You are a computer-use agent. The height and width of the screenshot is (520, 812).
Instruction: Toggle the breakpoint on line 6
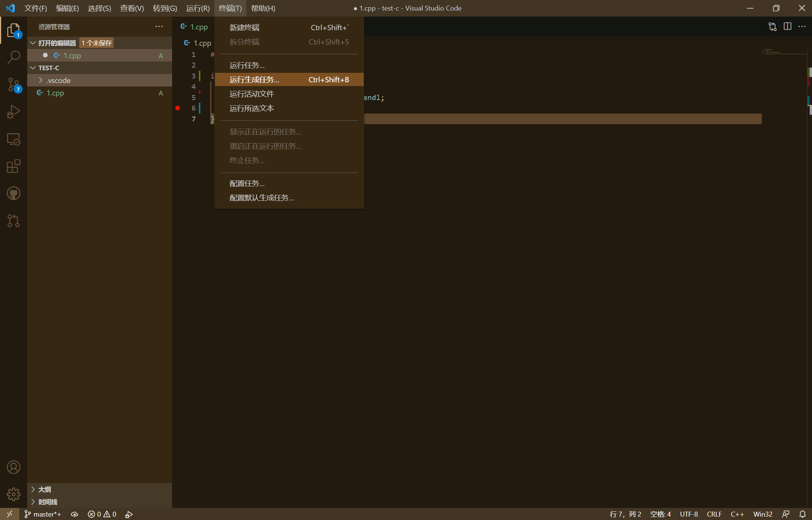pos(178,108)
